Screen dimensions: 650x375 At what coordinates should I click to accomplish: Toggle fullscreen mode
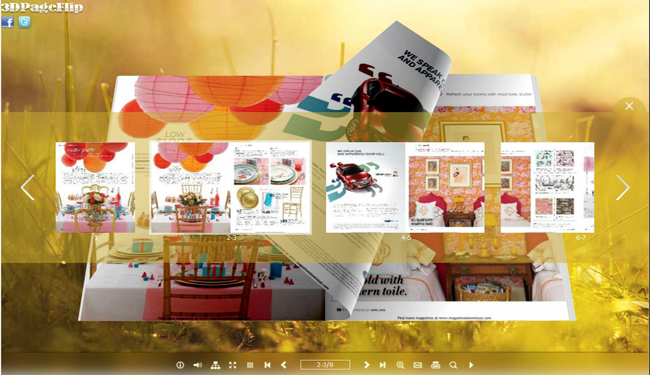(233, 365)
